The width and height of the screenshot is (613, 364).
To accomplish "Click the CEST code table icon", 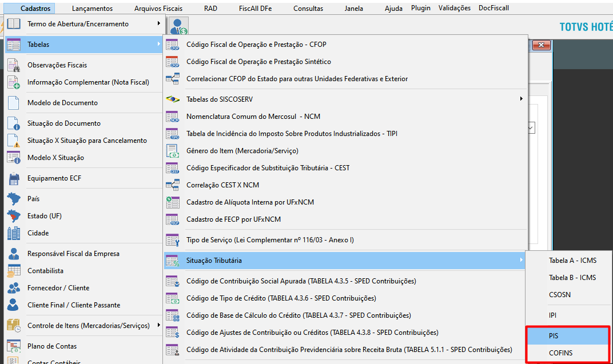I will coord(173,168).
